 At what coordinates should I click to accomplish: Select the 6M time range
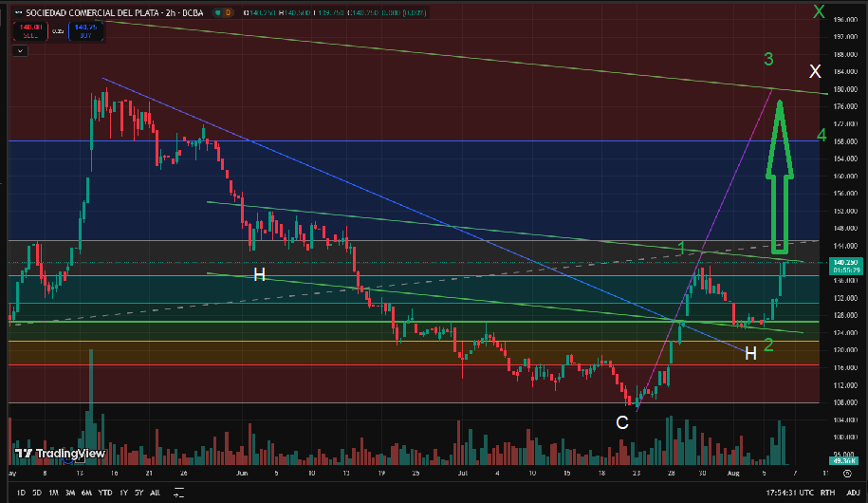[x=86, y=493]
